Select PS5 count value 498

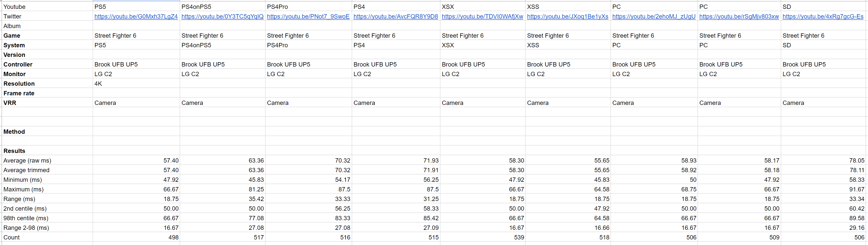tap(136, 237)
